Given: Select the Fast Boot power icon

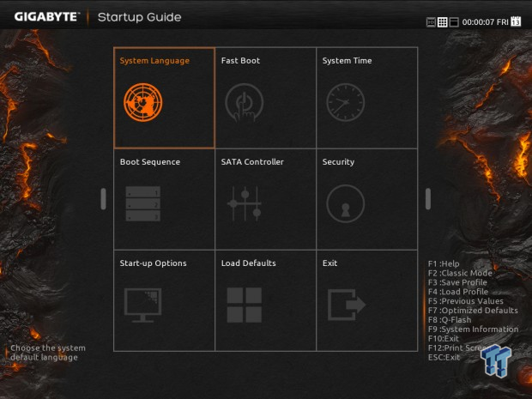Looking at the screenshot, I should pos(244,102).
